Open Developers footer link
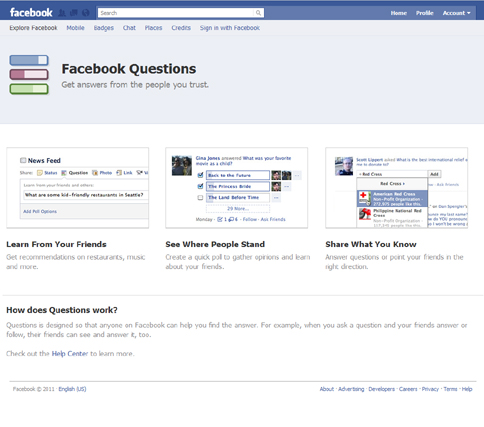 (381, 389)
